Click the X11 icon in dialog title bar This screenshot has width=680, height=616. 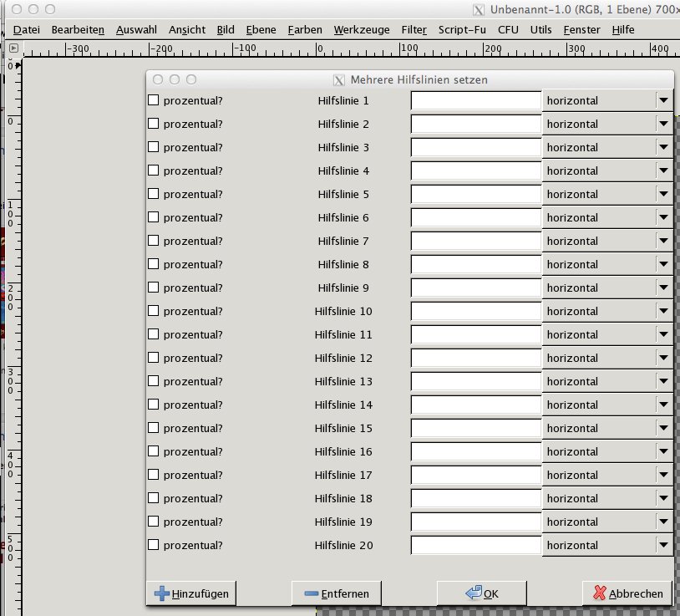[338, 80]
